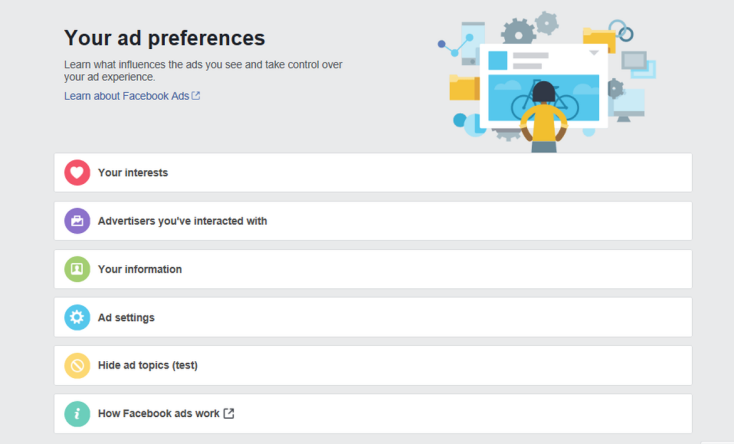Click external-link icon beside Learn about Facebook Ads
Image resolution: width=734 pixels, height=444 pixels.
196,96
